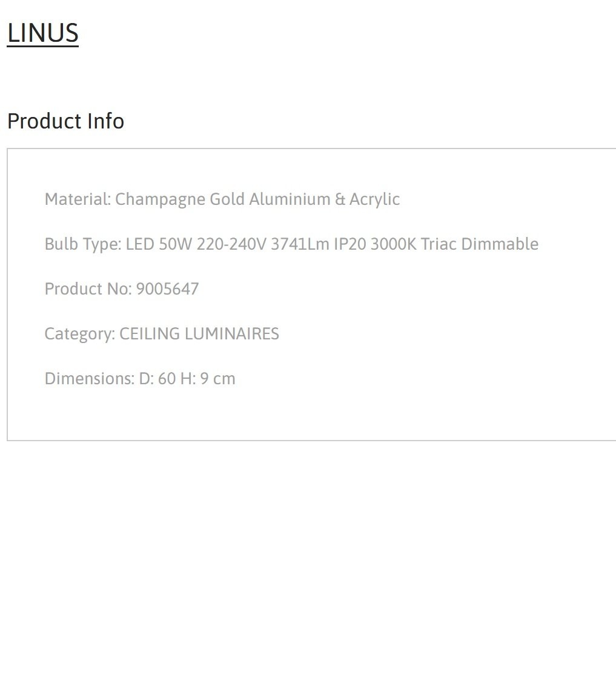
Task: Click the LED 50W text
Action: coord(159,244)
